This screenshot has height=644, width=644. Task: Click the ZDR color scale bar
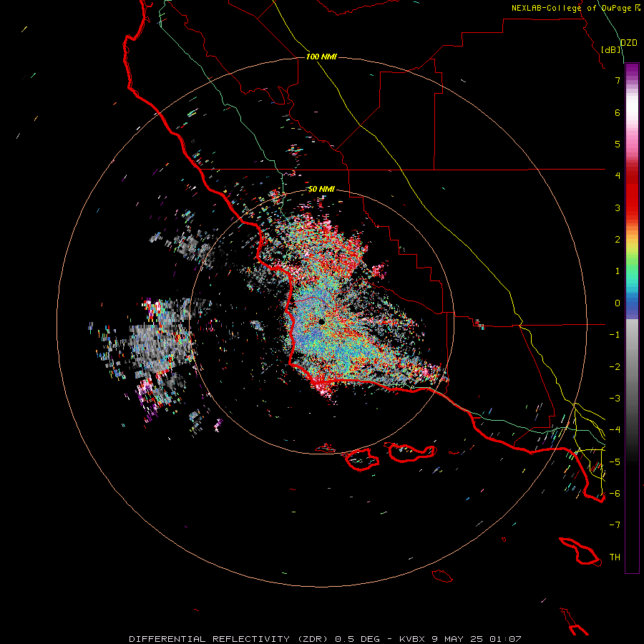[632, 318]
